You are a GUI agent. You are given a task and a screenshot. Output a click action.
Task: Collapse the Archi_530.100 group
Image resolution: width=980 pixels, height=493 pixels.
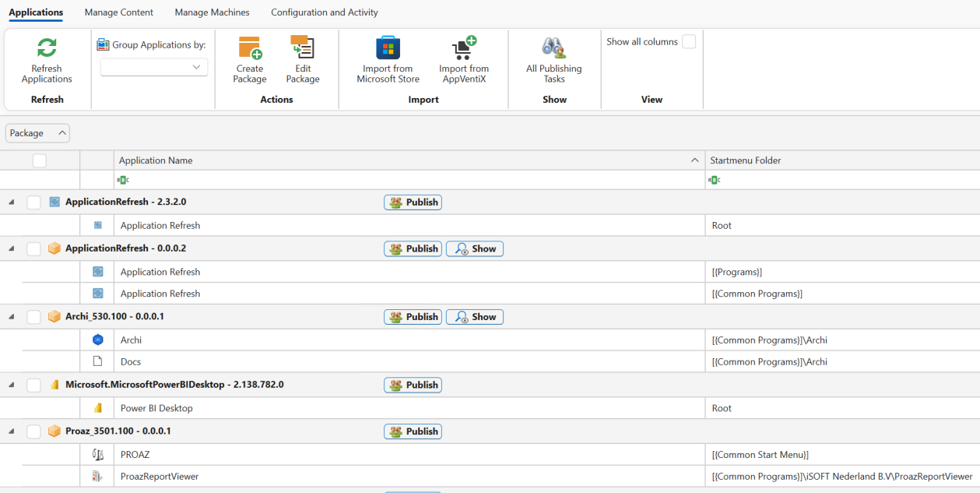12,317
